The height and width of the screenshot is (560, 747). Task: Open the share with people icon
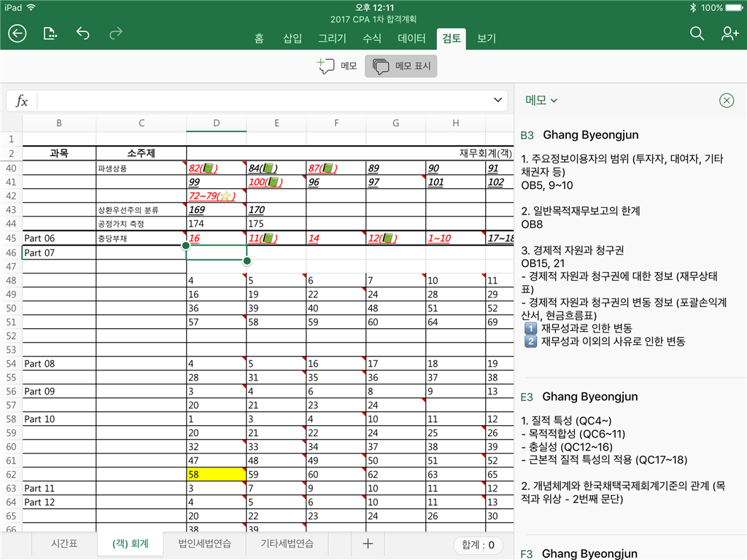coord(729,34)
